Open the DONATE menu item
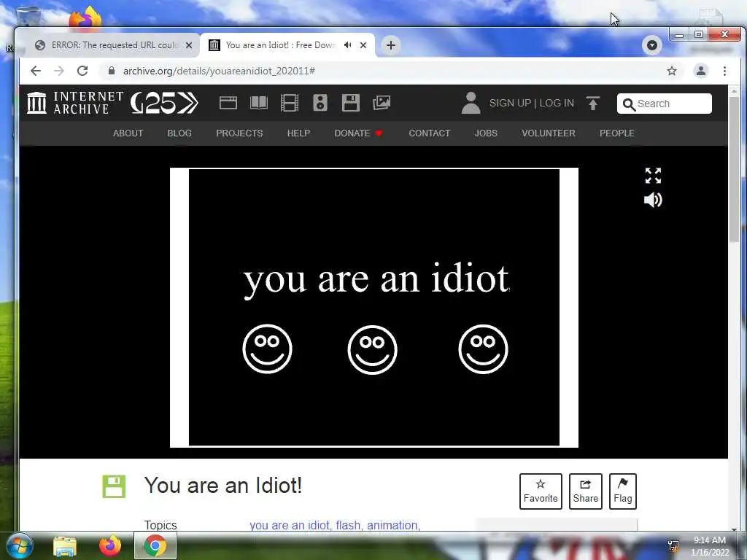This screenshot has width=747, height=560. coord(358,133)
